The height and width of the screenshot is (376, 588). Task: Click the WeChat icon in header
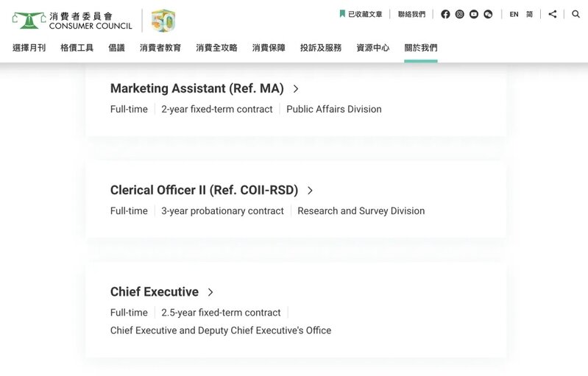(487, 14)
